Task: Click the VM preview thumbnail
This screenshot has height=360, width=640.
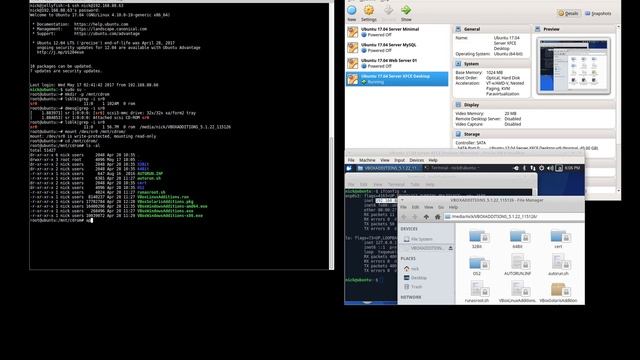Action: point(573,66)
